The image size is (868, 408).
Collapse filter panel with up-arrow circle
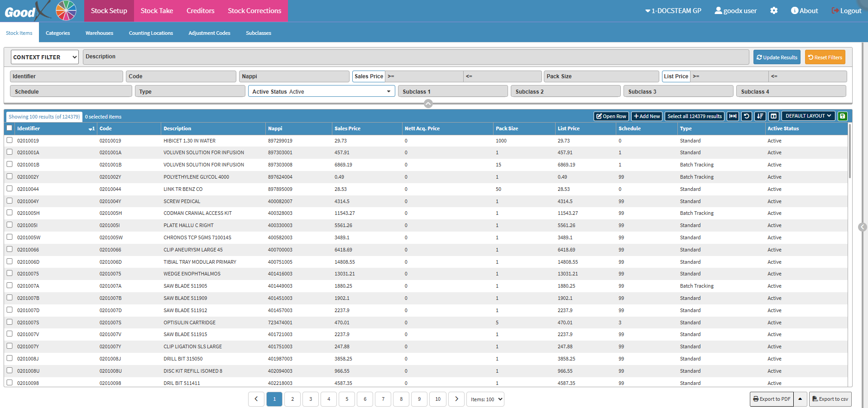pos(428,104)
